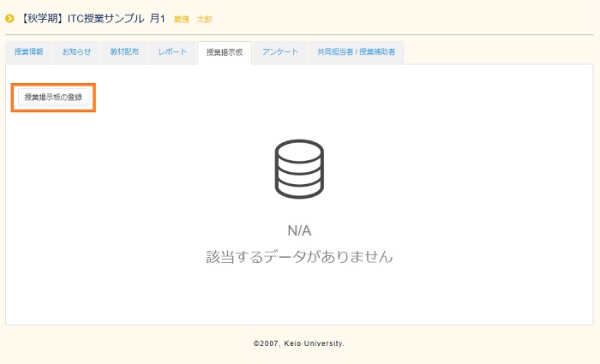Click the ©2007 text in the footer

267,343
